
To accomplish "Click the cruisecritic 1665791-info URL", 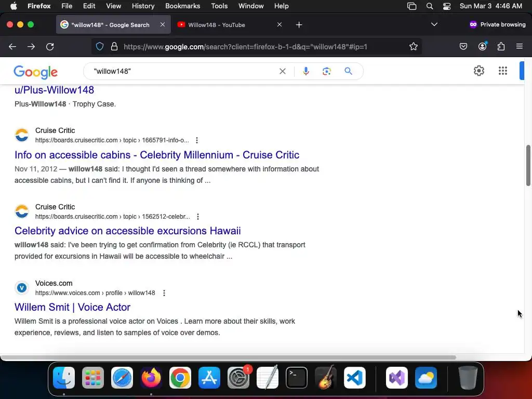I will click(112, 140).
